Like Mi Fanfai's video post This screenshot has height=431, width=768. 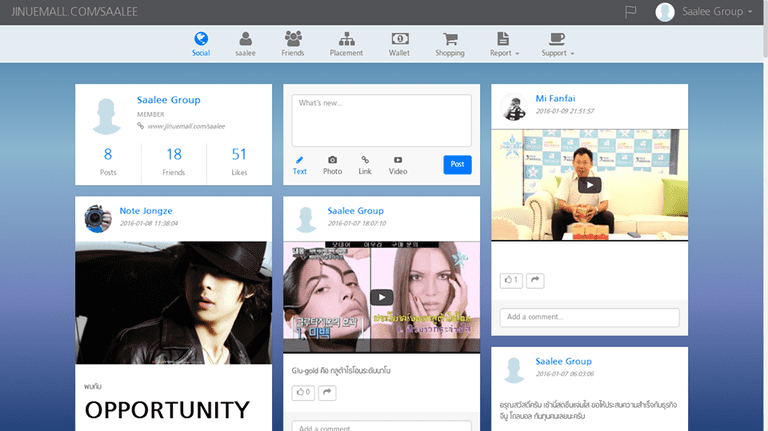[x=511, y=280]
